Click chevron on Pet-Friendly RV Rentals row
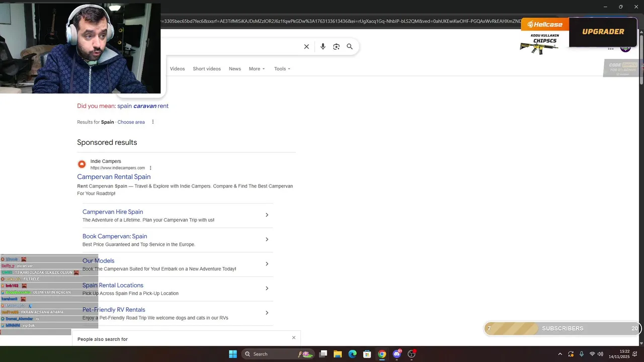The height and width of the screenshot is (362, 644). pos(267,313)
